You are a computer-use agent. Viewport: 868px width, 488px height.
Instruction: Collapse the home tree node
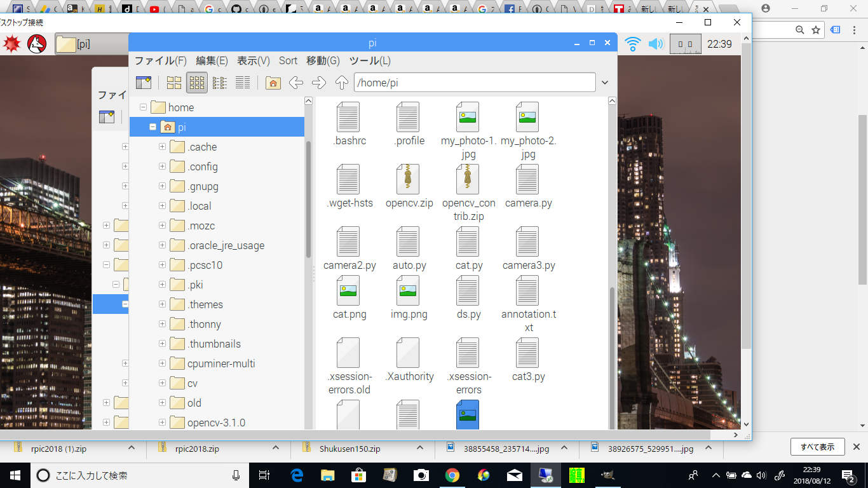(143, 107)
